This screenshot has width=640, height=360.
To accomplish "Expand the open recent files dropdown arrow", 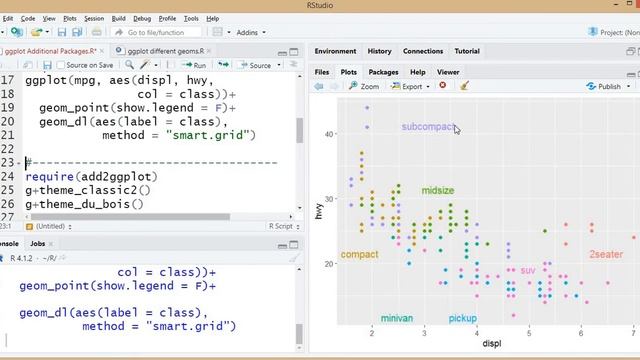I will (x=47, y=32).
